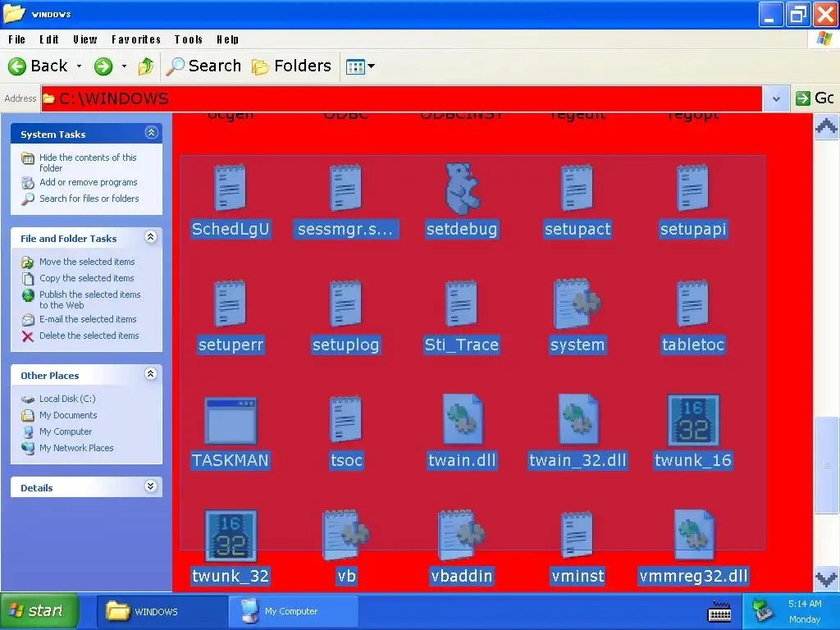Open the View menu

pos(85,39)
